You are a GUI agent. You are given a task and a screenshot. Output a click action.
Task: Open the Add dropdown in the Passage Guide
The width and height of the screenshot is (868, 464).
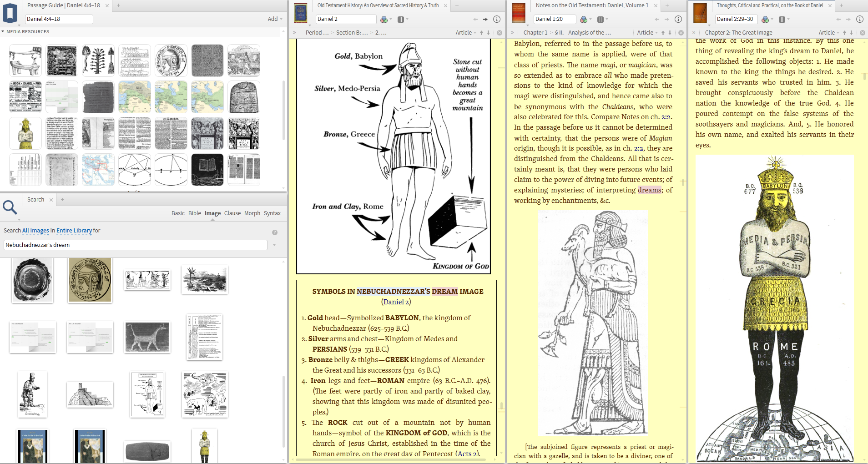(x=275, y=19)
